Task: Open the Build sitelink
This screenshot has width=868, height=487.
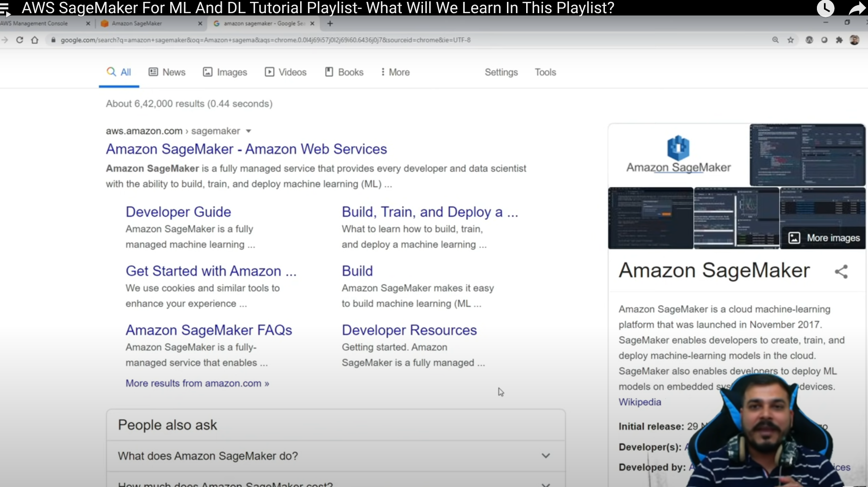Action: 357,271
